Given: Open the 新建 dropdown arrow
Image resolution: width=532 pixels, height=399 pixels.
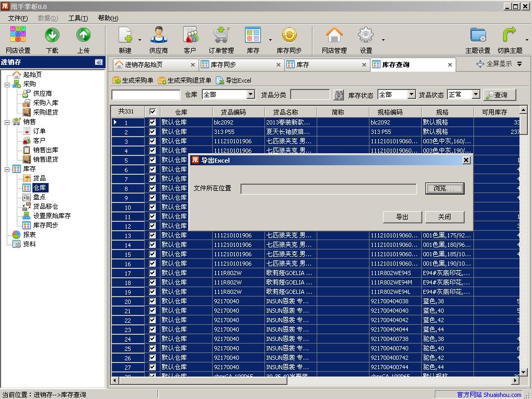Looking at the screenshot, I should 140,40.
